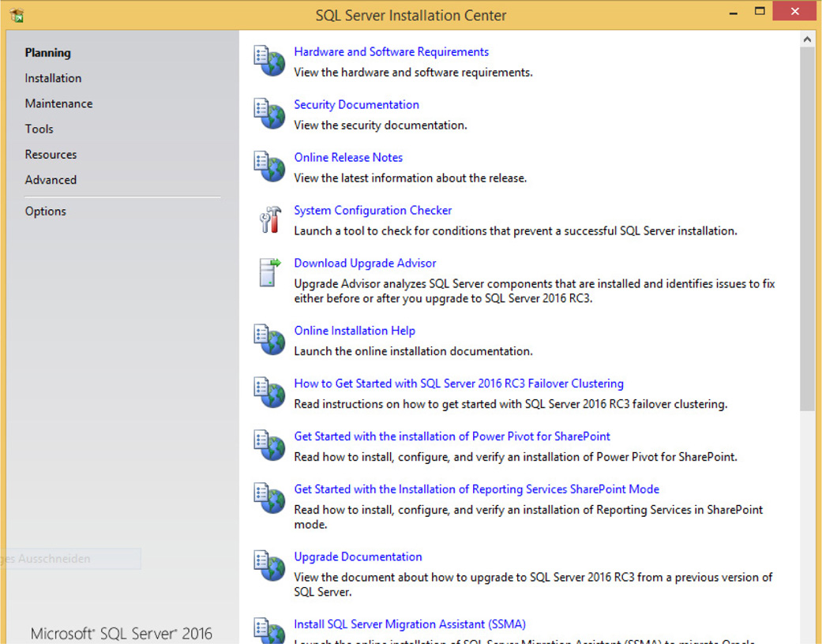This screenshot has width=822, height=644.
Task: Open the Online Release Notes link
Action: 348,158
